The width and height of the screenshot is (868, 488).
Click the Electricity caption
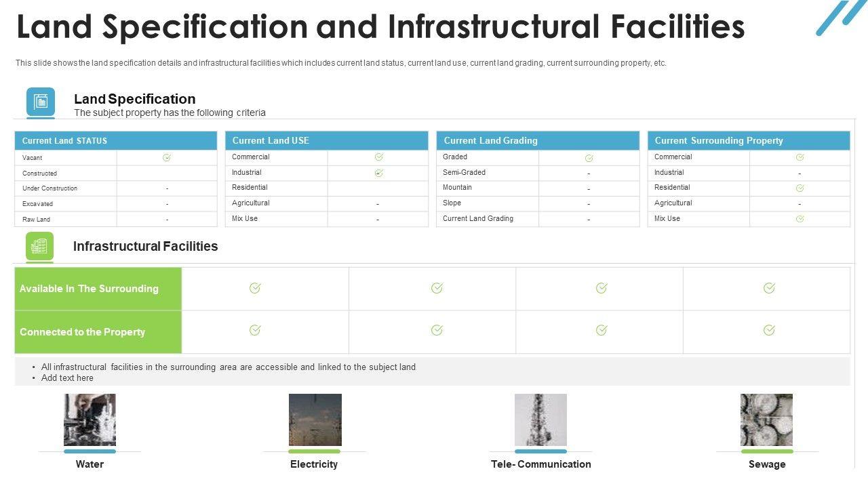coord(314,464)
